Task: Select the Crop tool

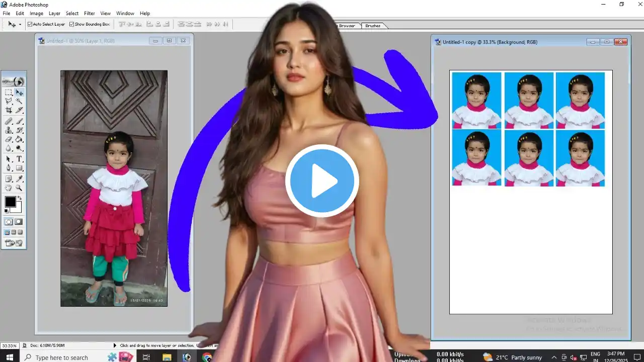Action: 9,110
